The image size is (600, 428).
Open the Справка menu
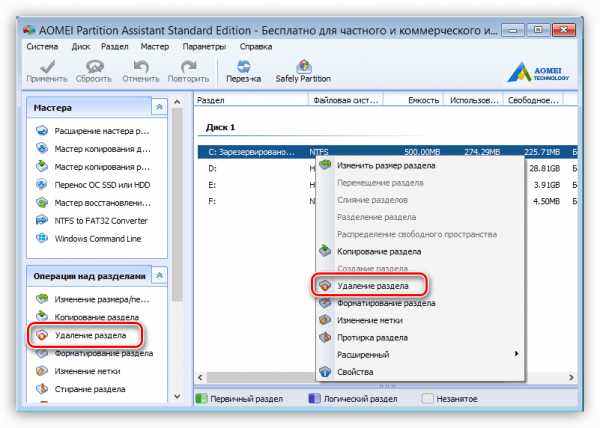point(256,47)
